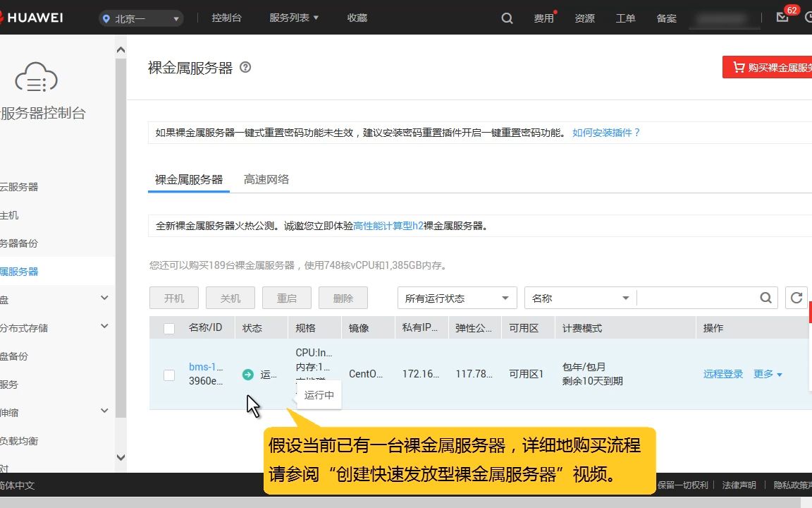Click the refresh icon beside search box
Image resolution: width=812 pixels, height=508 pixels.
796,298
